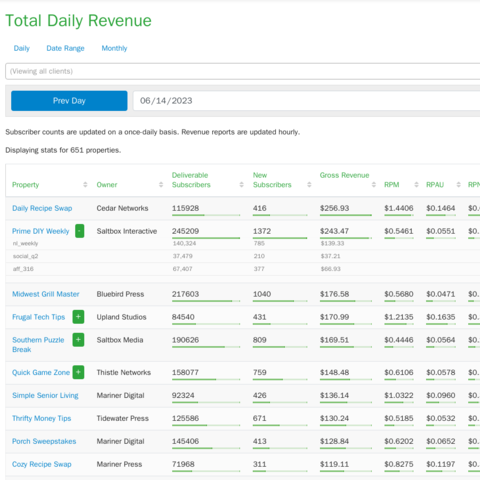Sort table by Property column
480x480 pixels.
(x=85, y=185)
